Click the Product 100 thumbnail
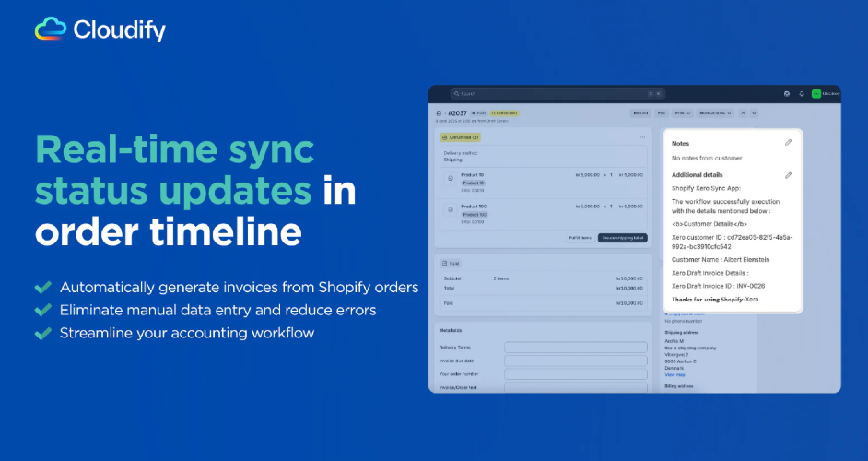 [x=451, y=210]
